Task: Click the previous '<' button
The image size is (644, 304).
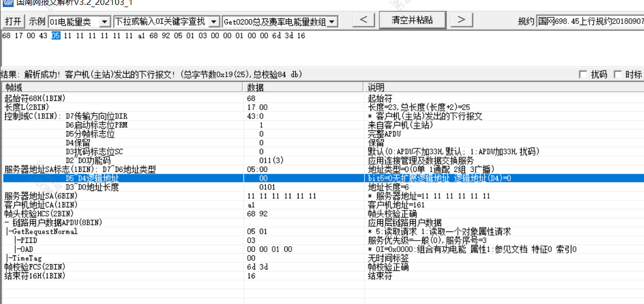Action: coord(364,19)
